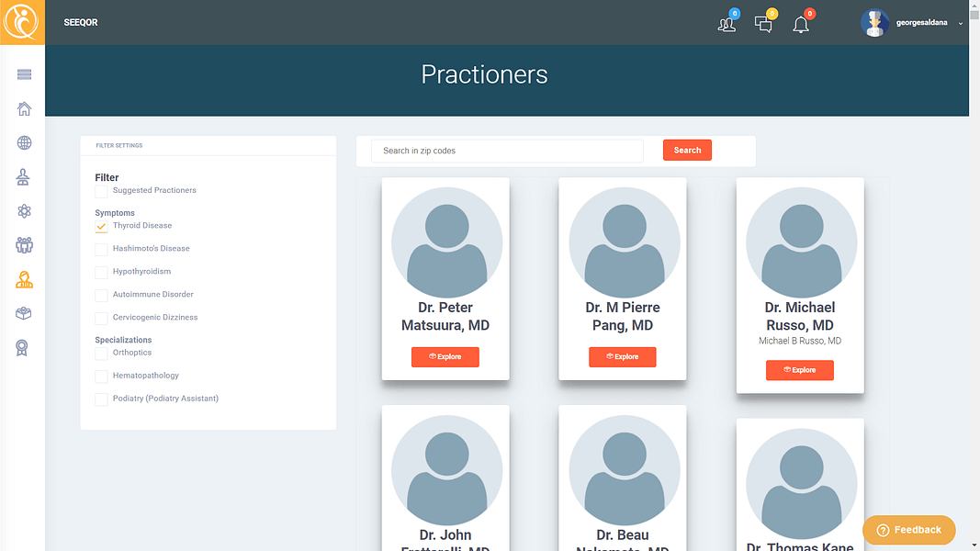
Task: Focus the Search in zip codes field
Action: [x=507, y=151]
